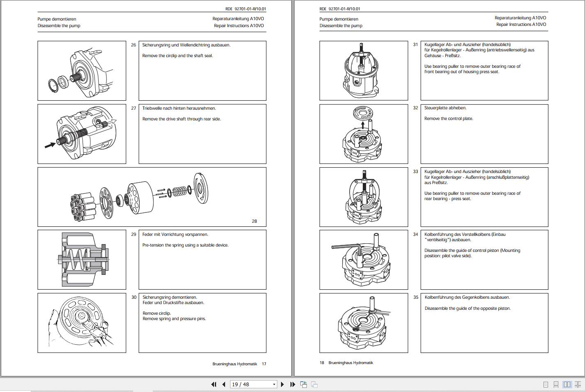Click text 'Pre-tension the spring using a suitable device.'
Viewport: 585px width, 392px height.
click(185, 245)
